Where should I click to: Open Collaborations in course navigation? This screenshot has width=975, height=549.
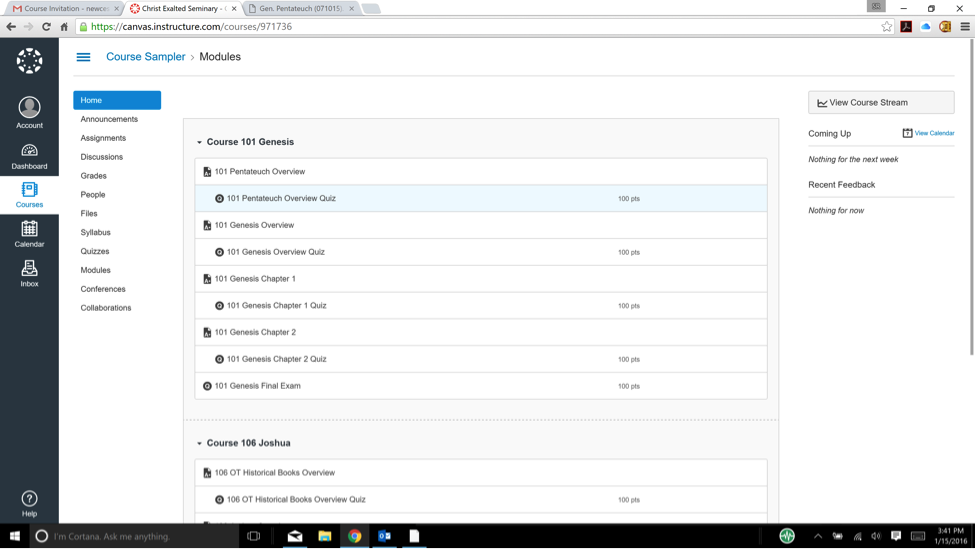(x=106, y=308)
